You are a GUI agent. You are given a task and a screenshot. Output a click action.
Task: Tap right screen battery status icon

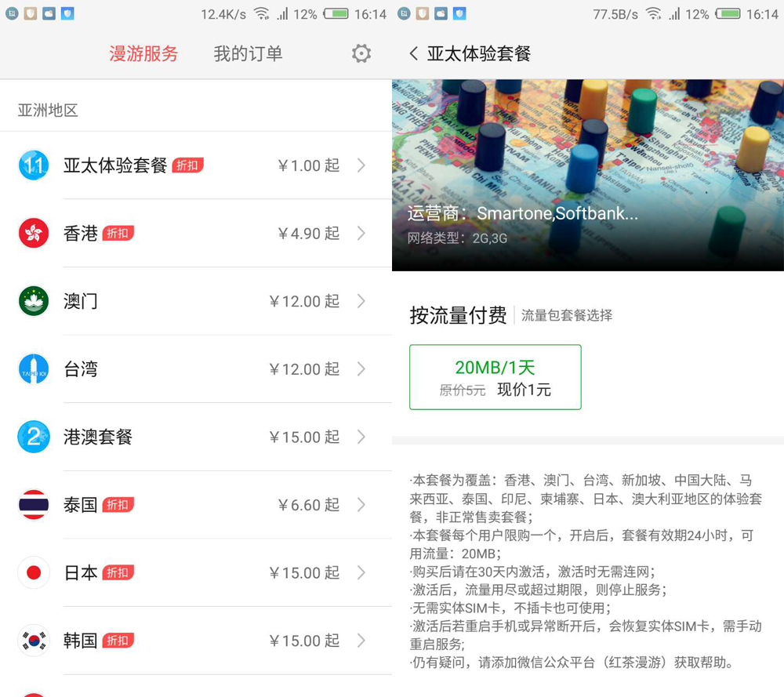click(728, 13)
